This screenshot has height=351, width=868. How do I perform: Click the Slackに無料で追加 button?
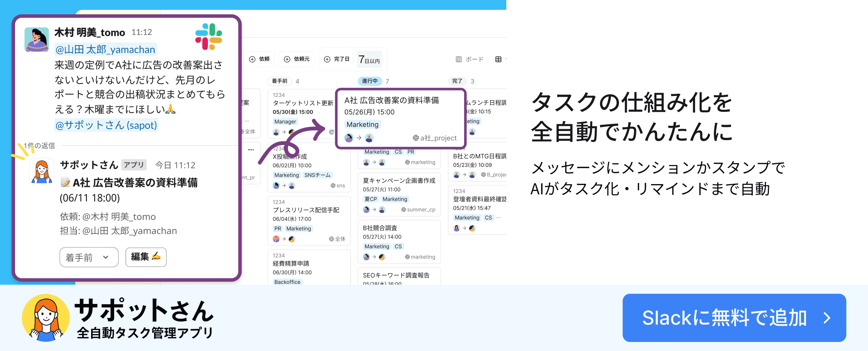tap(734, 318)
